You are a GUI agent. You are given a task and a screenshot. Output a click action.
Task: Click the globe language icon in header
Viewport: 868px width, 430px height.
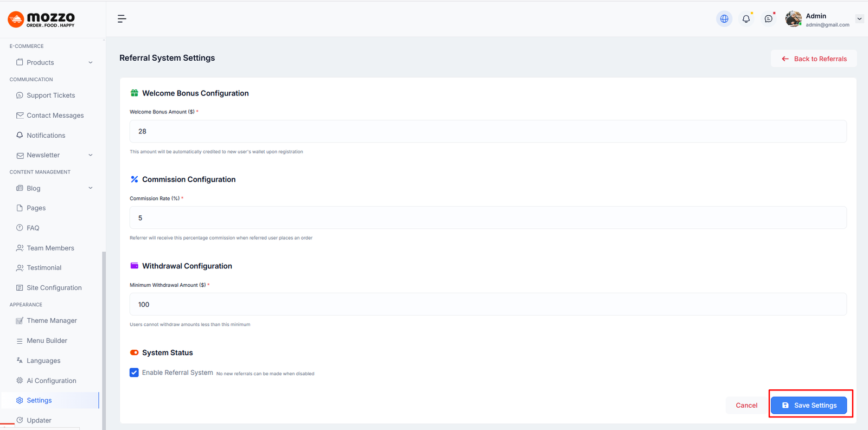tap(724, 19)
